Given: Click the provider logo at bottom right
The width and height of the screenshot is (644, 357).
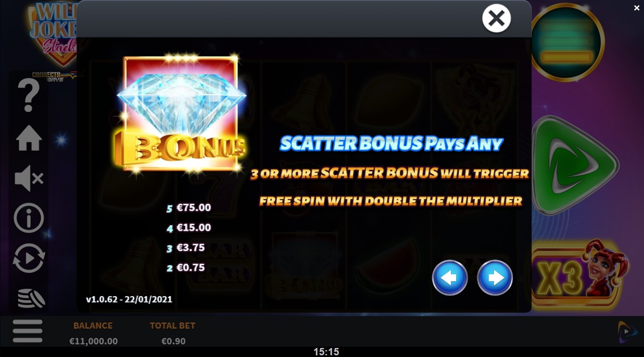Looking at the screenshot, I should point(628,332).
